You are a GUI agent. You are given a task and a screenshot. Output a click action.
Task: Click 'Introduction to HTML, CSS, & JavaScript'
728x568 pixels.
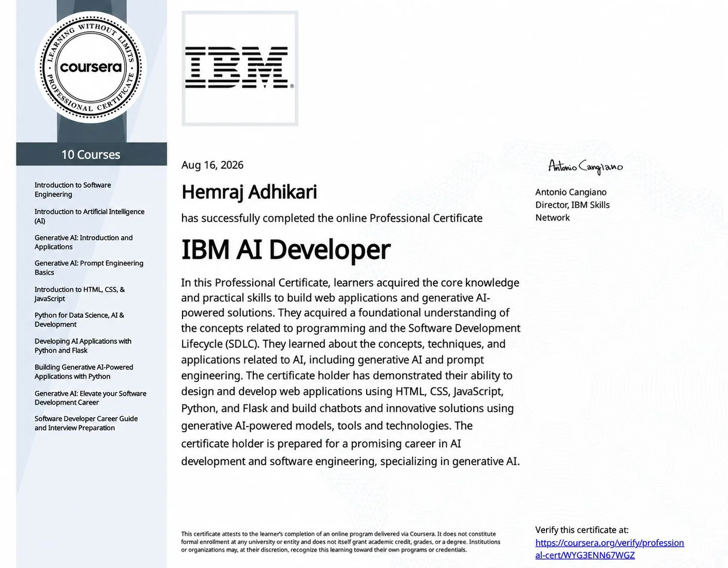pos(80,294)
